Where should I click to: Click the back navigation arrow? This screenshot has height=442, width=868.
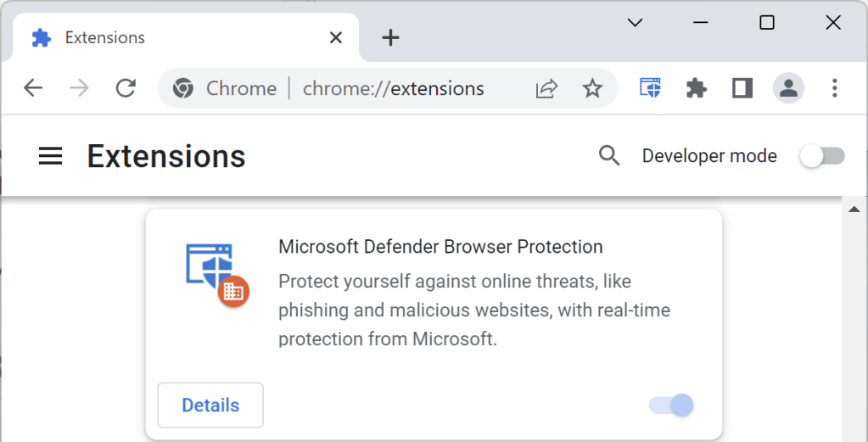(x=33, y=88)
